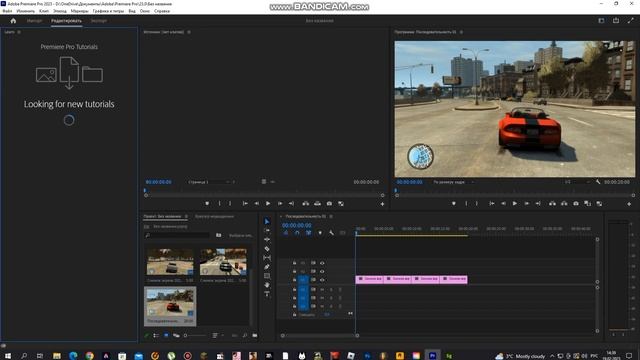Viewport: 640px width, 360px height.
Task: Toggle project writable green pencil icon
Action: (147, 336)
